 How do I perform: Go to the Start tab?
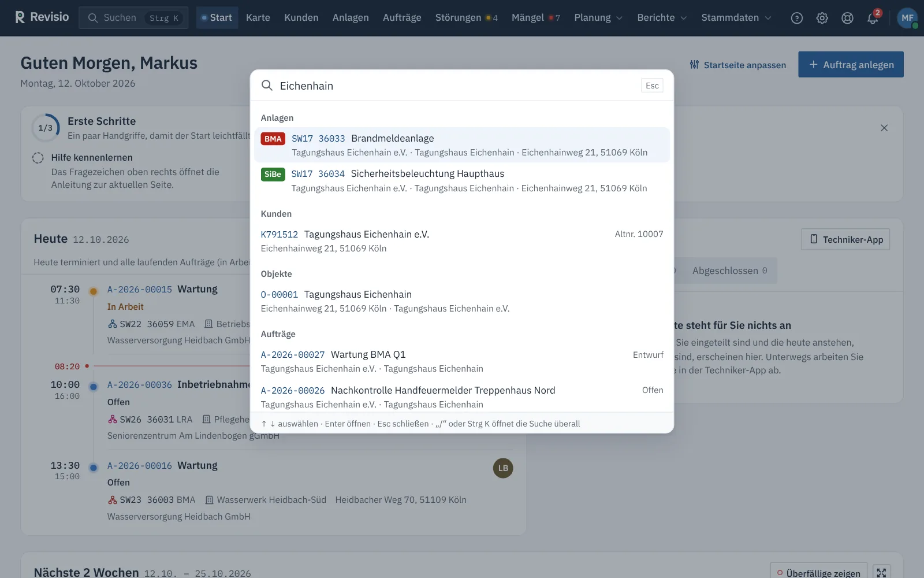[217, 18]
